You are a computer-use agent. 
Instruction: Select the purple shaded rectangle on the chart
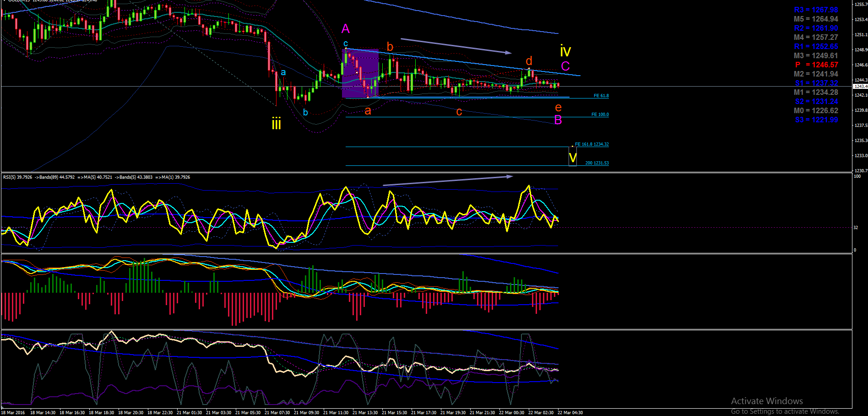(360, 73)
